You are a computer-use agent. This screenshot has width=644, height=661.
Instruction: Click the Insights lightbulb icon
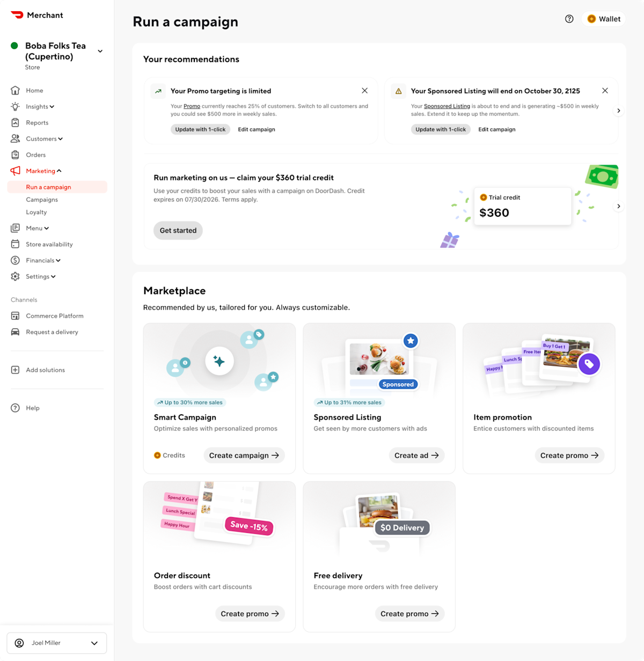16,106
